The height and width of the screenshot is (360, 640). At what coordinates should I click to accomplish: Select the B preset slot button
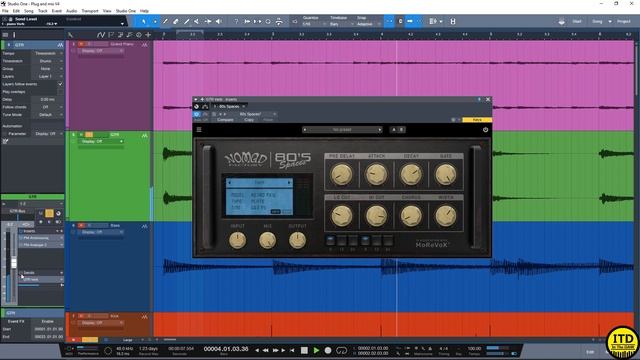click(401, 130)
